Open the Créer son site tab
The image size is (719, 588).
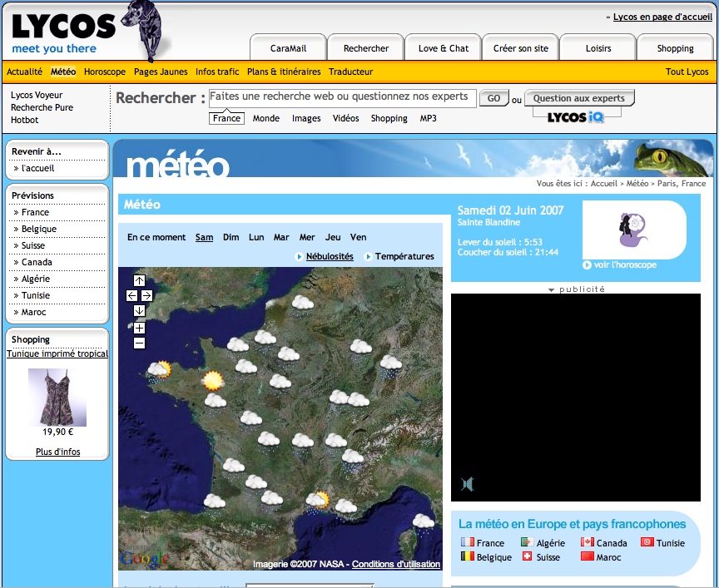pos(521,48)
